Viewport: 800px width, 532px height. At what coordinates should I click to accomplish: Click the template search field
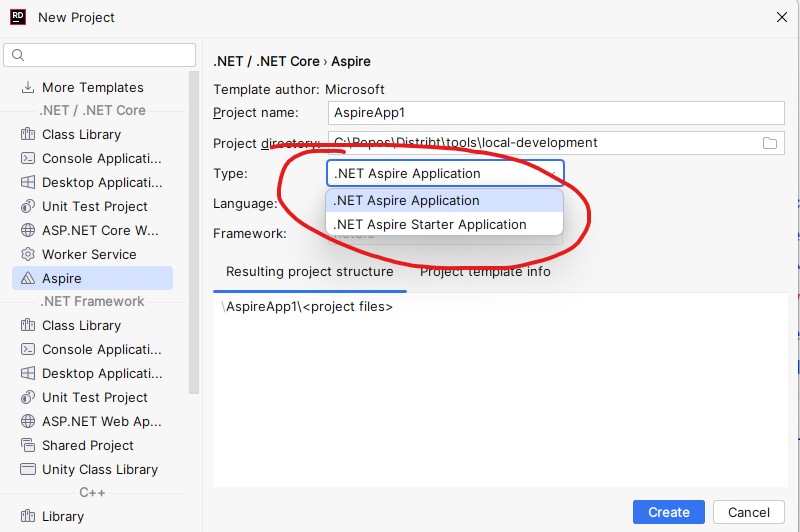(x=99, y=55)
